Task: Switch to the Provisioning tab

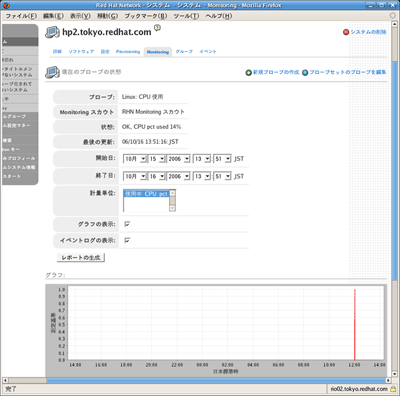Action: pyautogui.click(x=128, y=52)
